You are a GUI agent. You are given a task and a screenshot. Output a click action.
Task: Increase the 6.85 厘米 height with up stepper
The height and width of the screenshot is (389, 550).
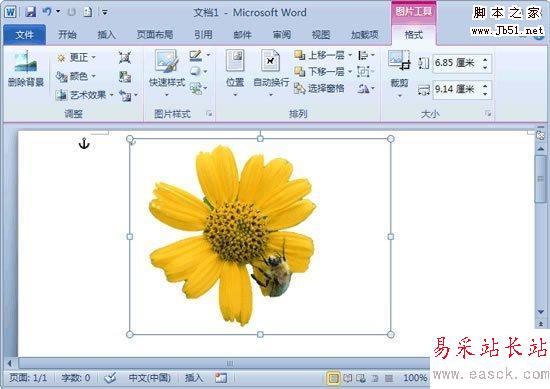[485, 59]
